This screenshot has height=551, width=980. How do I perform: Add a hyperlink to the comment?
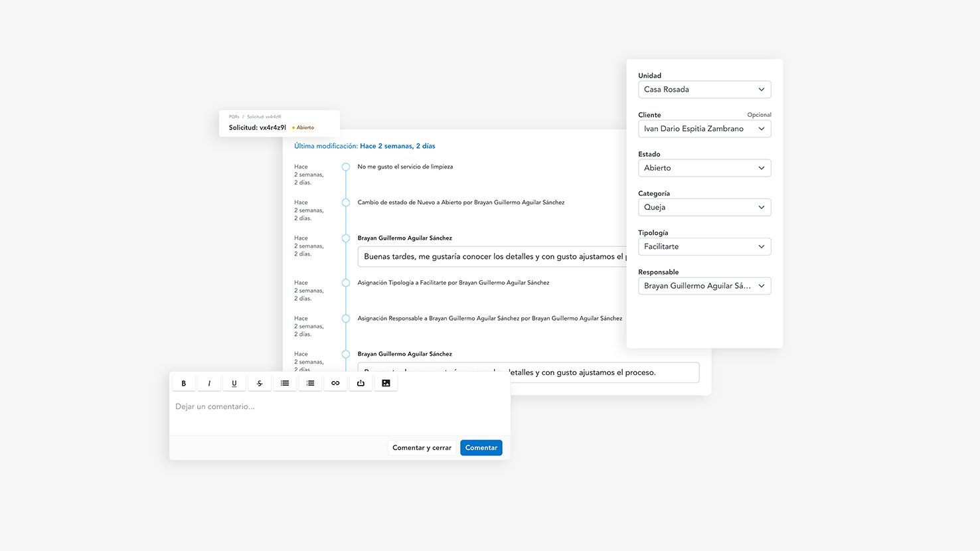tap(335, 383)
